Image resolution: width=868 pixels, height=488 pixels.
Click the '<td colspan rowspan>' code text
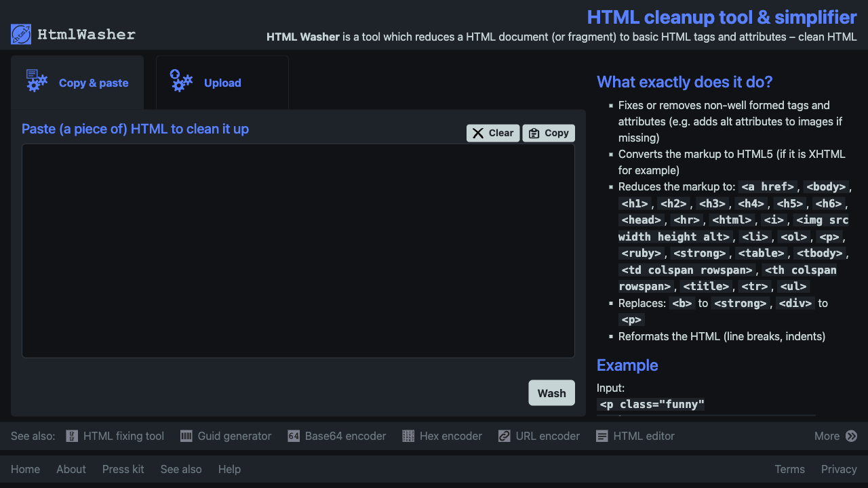pos(688,270)
